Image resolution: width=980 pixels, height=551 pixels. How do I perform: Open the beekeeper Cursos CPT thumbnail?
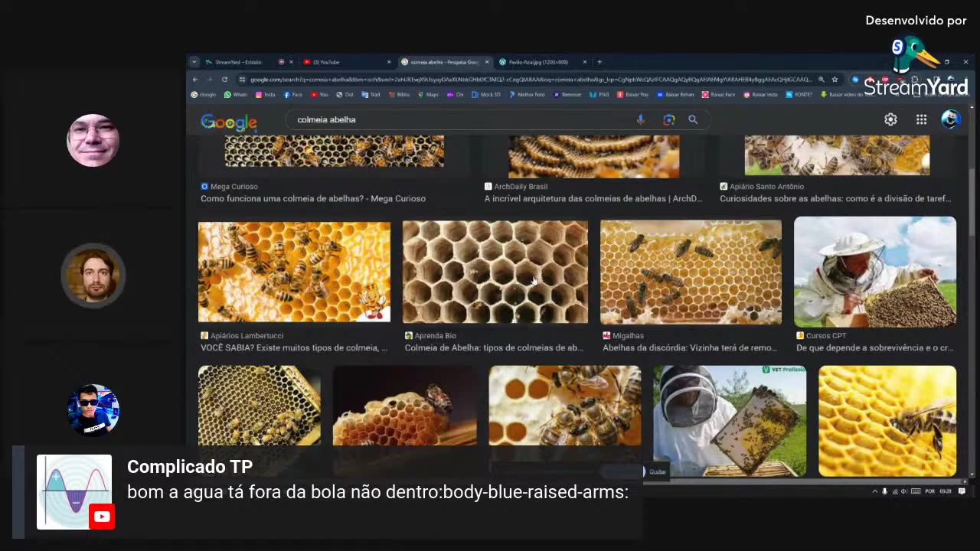coord(875,272)
